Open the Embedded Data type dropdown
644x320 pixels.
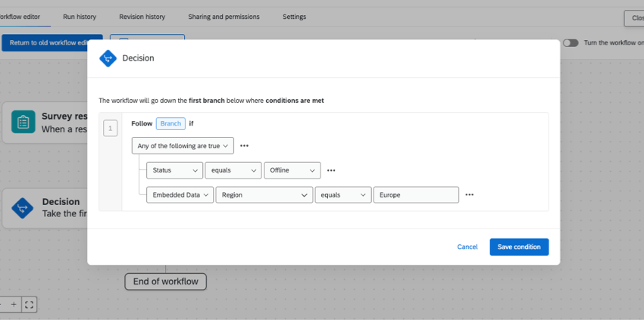click(179, 194)
